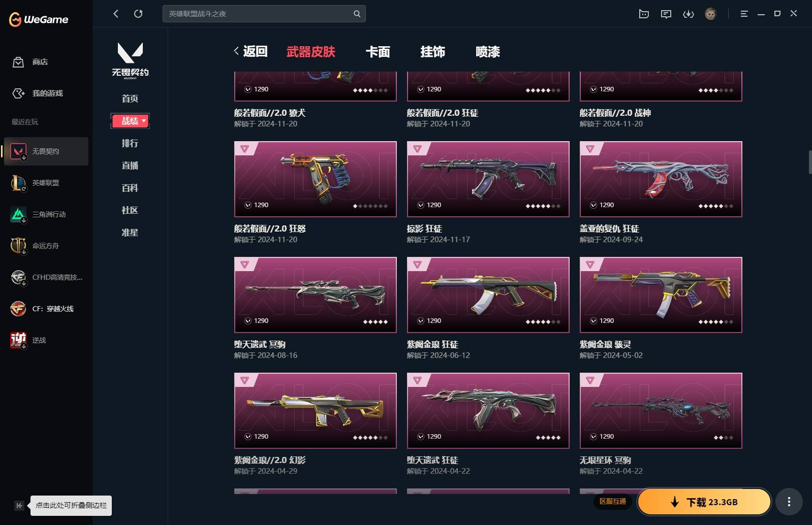Switch to the 喷漆 tab
Viewport: 812px width, 525px height.
coord(488,52)
